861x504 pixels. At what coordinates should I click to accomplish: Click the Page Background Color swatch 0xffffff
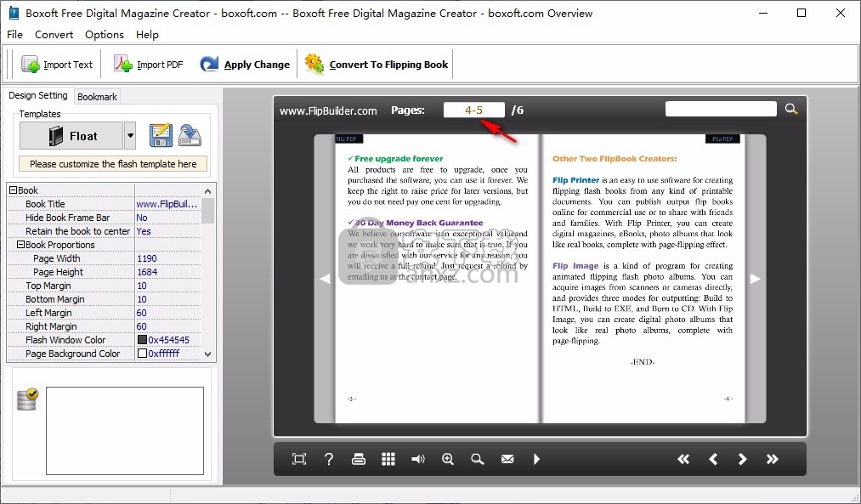pos(142,354)
